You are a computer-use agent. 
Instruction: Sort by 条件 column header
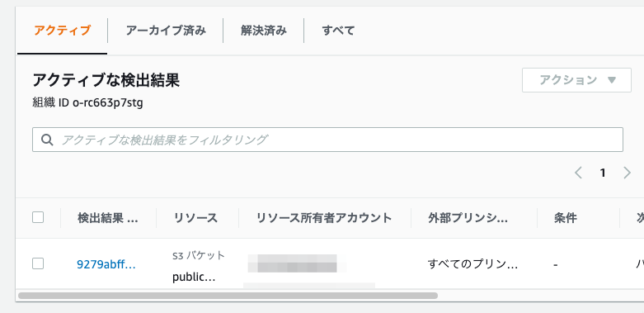tap(565, 218)
